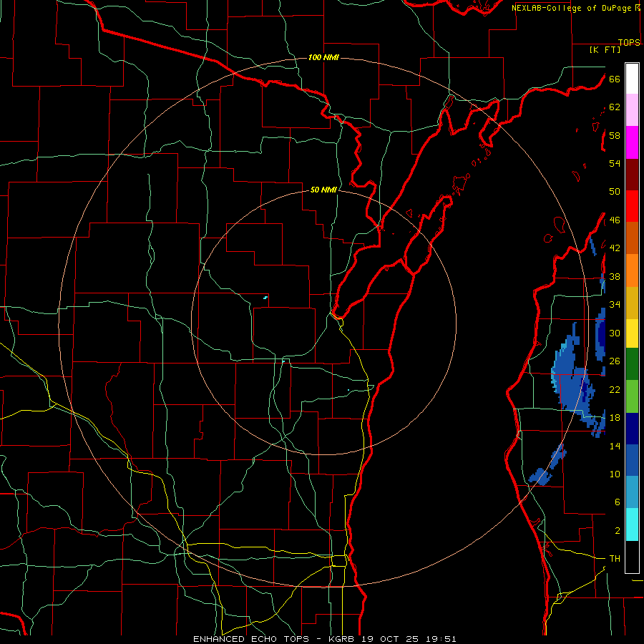Click the legend value '34'

(615, 305)
